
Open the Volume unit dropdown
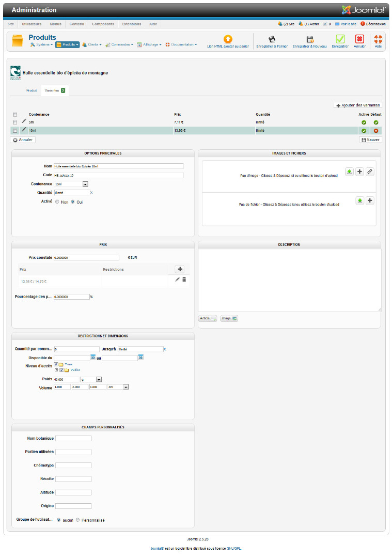tap(118, 387)
